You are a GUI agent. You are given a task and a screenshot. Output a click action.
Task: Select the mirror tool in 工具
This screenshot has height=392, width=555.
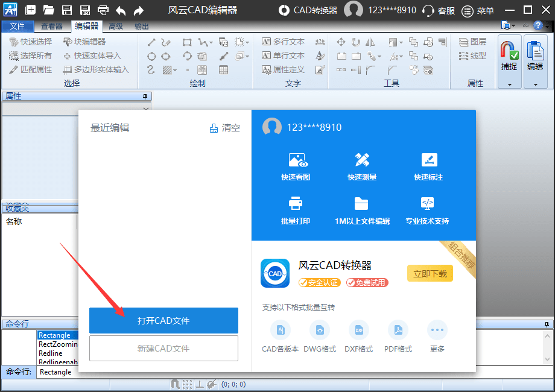pos(370,42)
